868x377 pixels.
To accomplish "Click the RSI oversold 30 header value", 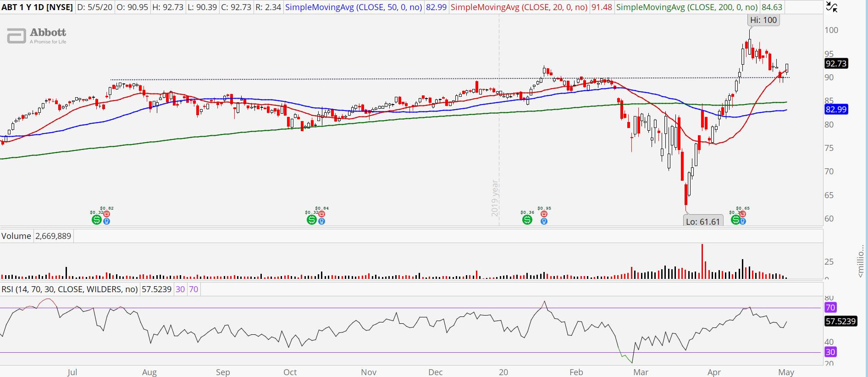I will coord(180,289).
